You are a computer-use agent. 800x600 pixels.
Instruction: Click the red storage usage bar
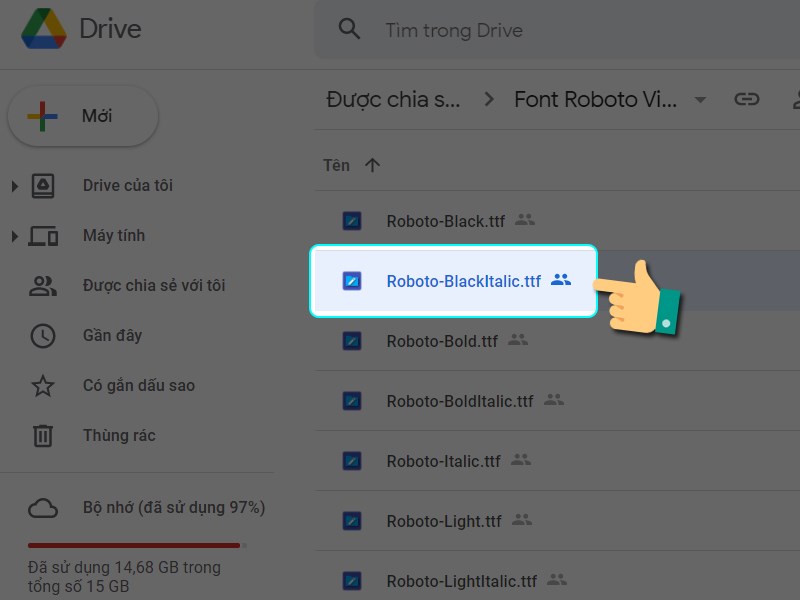[x=134, y=545]
